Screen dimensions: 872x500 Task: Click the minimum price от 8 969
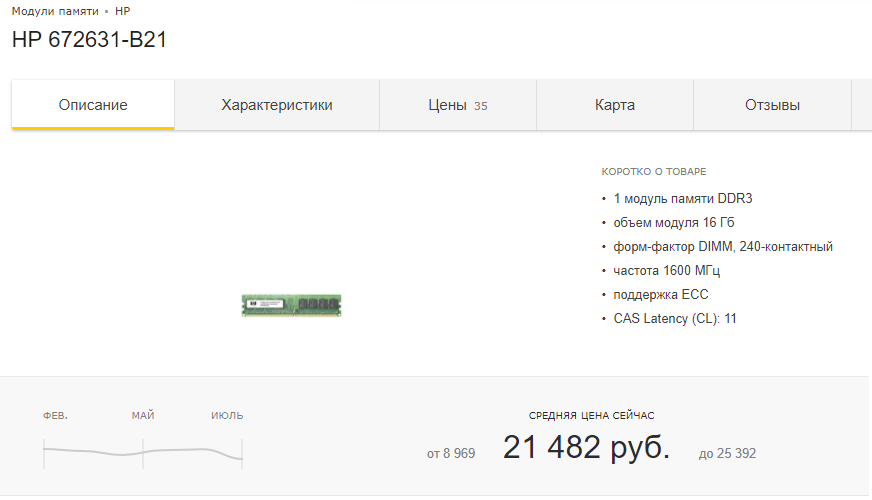pyautogui.click(x=451, y=453)
